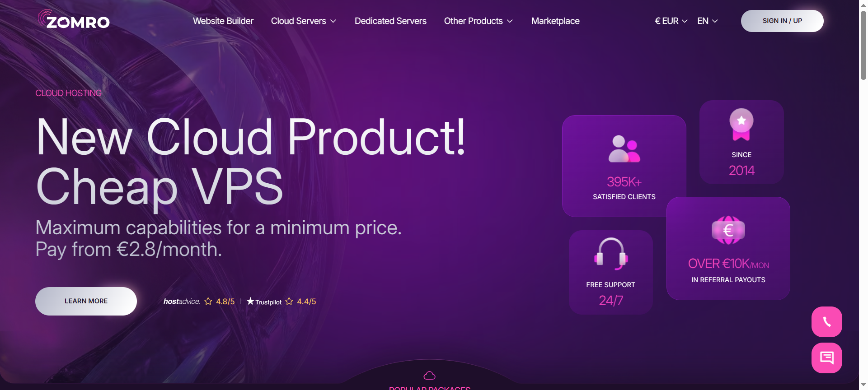Screen dimensions: 868x390
Task: Click the satisfied clients people icon
Action: [624, 149]
